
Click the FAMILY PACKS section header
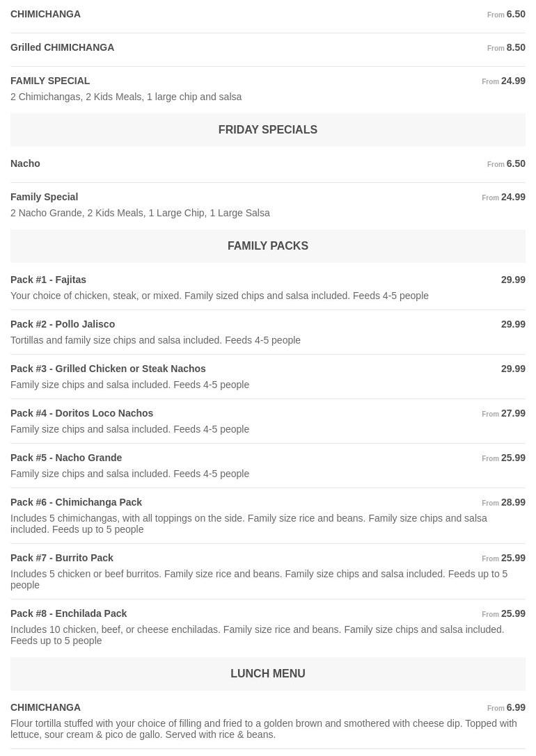[267, 246]
